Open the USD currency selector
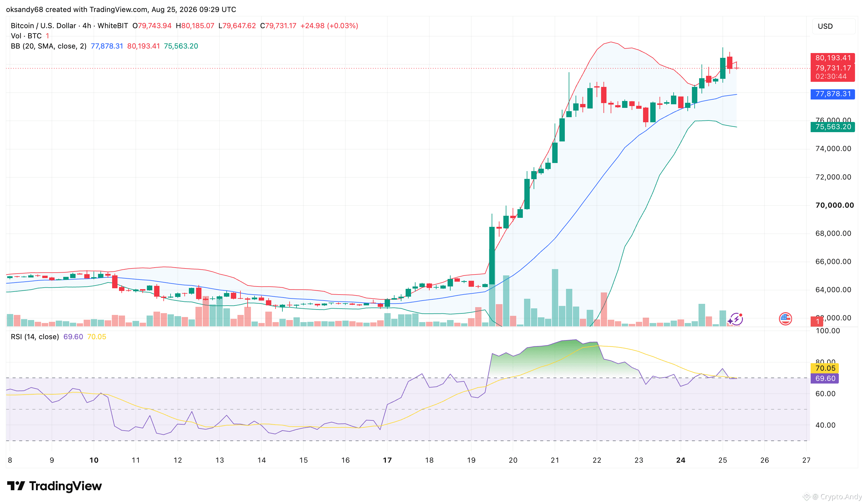 coord(833,26)
